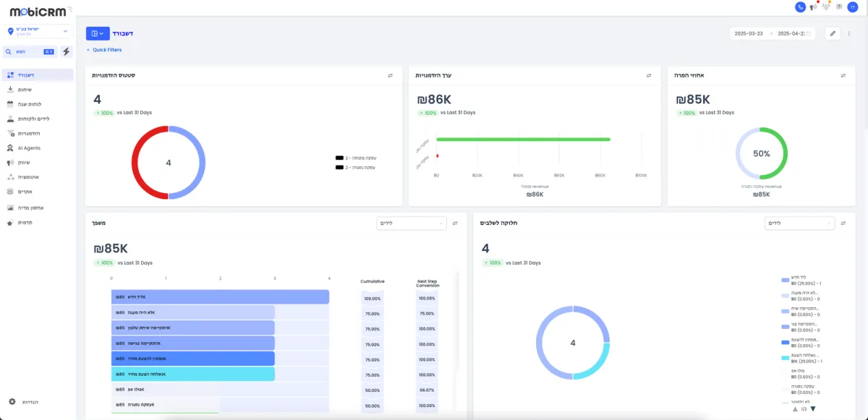This screenshot has height=420, width=868.
Task: Click the Quick Filters link
Action: (104, 50)
